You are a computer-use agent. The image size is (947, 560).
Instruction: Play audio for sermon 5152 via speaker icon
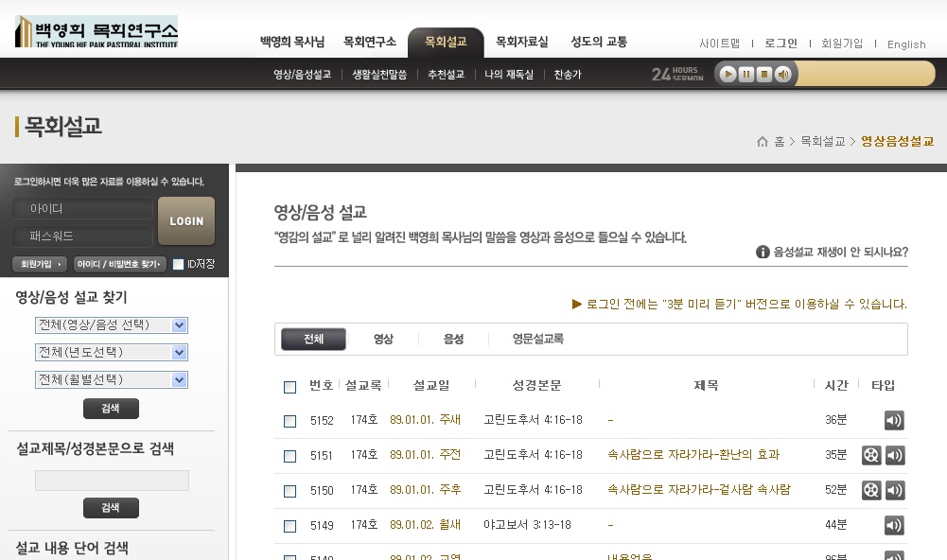pyautogui.click(x=893, y=419)
